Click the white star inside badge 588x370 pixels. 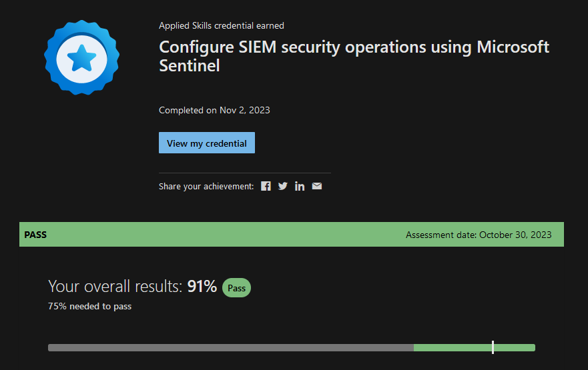[81, 58]
